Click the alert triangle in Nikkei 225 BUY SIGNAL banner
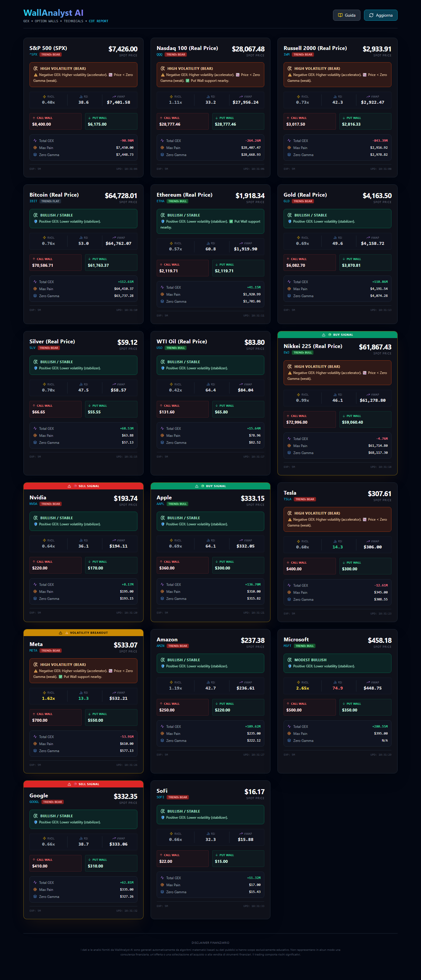The height and width of the screenshot is (980, 421). coord(324,335)
